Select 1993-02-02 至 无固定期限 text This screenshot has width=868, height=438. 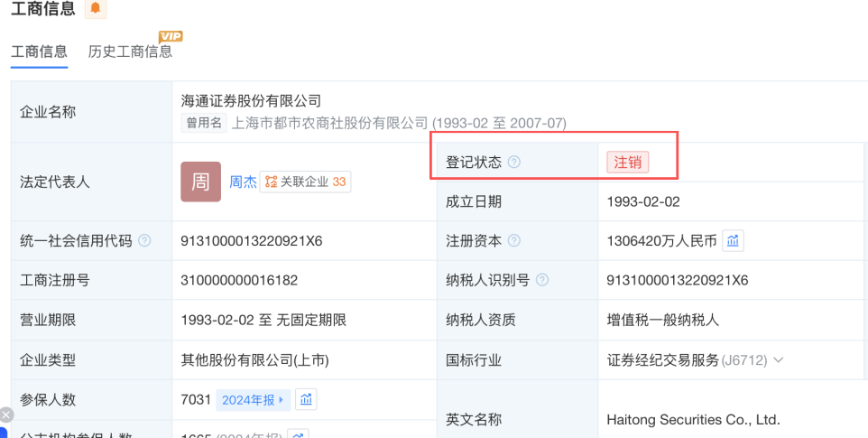[x=263, y=320]
